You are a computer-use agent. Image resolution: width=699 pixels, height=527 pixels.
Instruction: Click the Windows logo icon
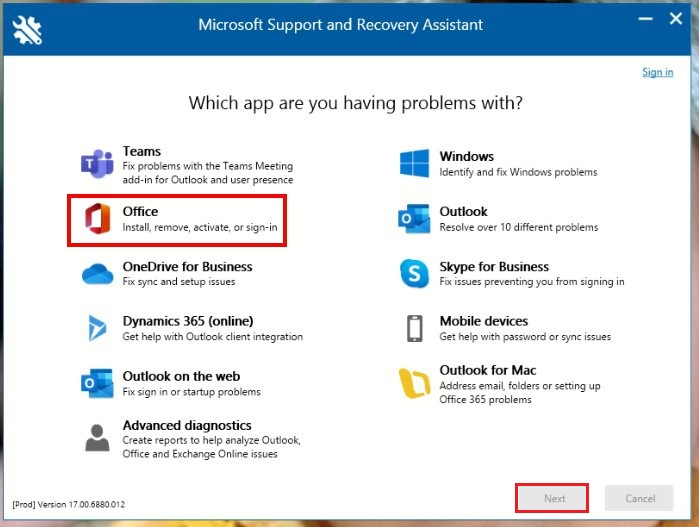(x=414, y=164)
